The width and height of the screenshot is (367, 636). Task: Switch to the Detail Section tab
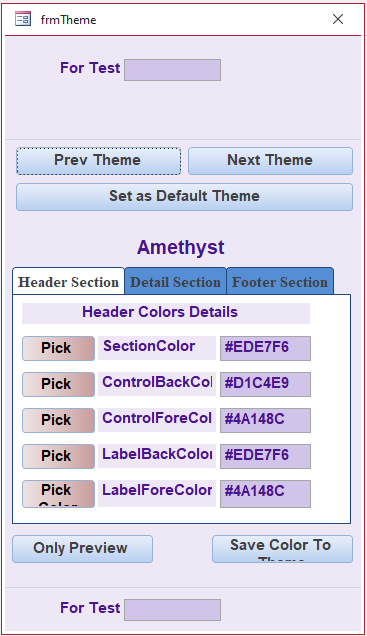point(175,281)
